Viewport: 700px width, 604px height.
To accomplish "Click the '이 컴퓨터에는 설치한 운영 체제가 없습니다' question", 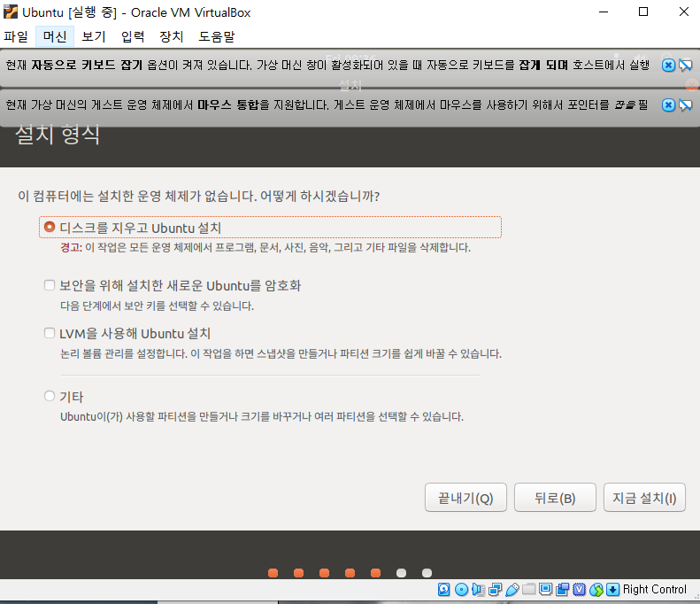I will pos(198,196).
